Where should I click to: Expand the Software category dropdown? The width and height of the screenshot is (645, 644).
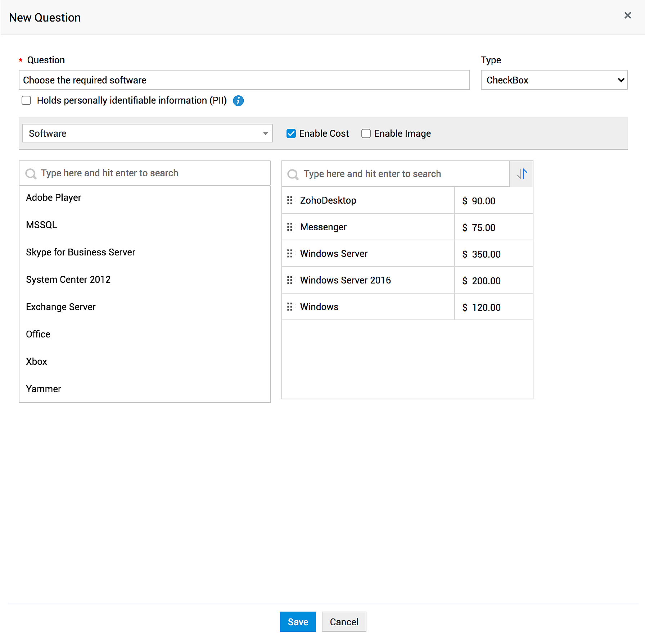[x=148, y=133]
